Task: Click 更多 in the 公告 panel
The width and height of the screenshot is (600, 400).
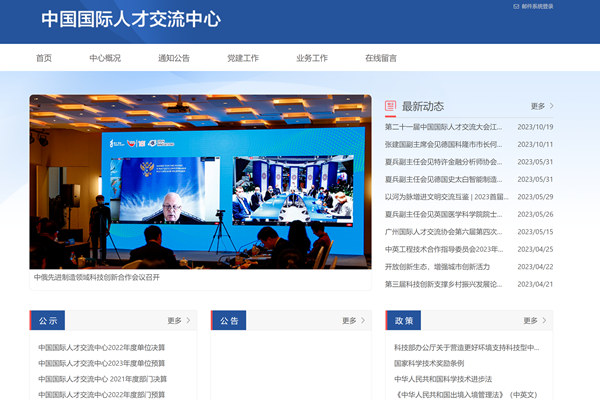Action: coord(349,320)
